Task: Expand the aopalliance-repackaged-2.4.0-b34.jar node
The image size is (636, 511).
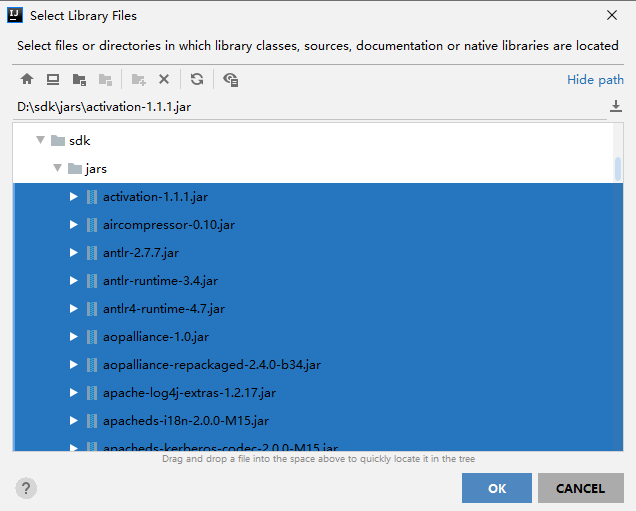Action: coord(73,365)
